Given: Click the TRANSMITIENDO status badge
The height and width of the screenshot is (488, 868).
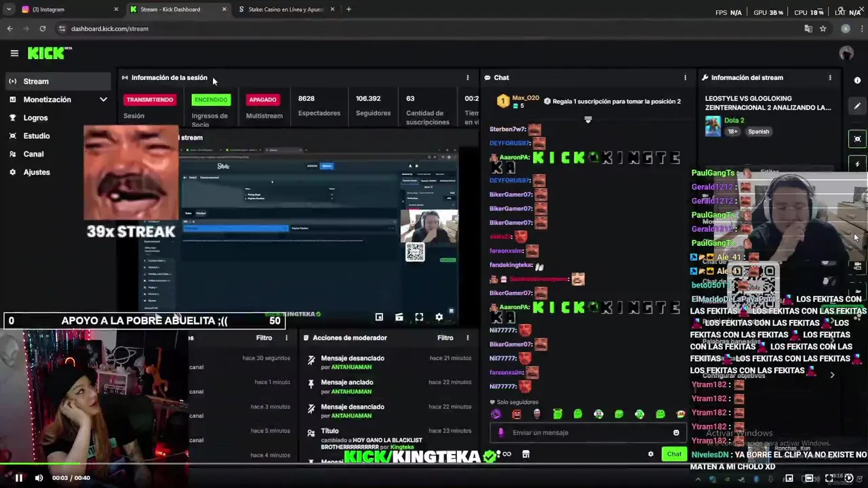Looking at the screenshot, I should (x=150, y=100).
